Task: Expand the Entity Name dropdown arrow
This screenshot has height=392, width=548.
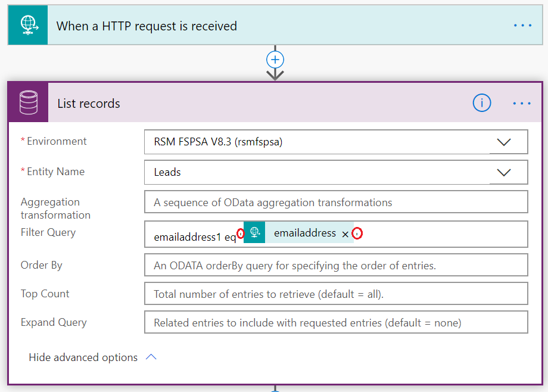Action: coord(504,172)
